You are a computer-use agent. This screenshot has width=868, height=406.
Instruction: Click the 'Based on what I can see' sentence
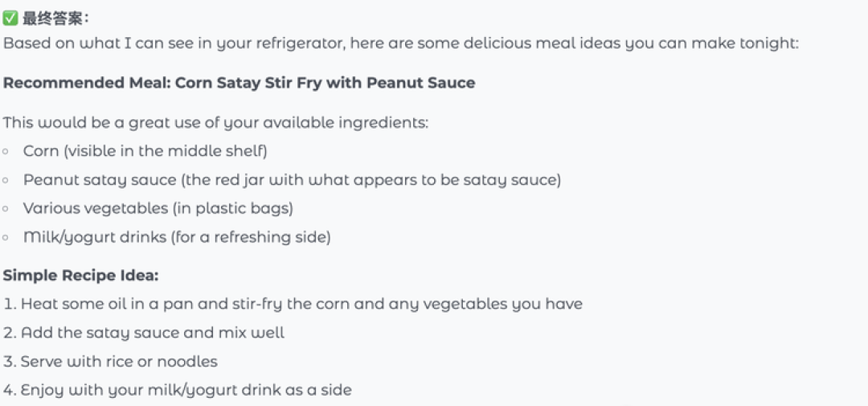pos(401,43)
